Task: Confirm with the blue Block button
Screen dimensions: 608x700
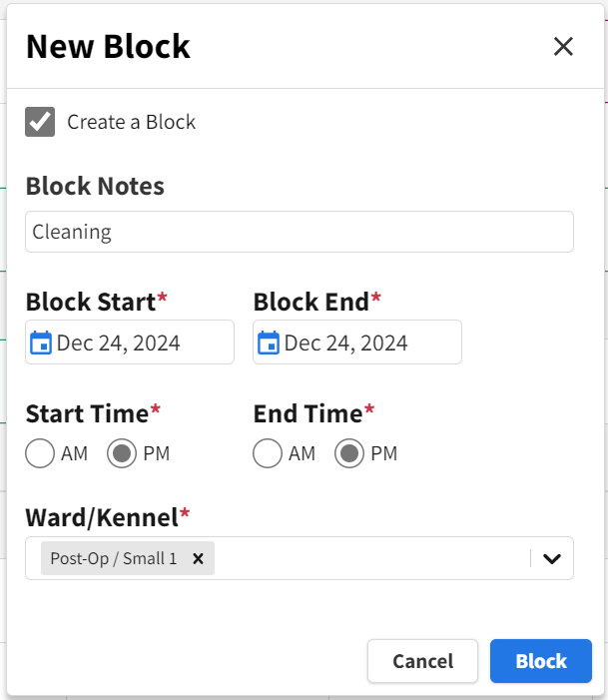Action: [541, 661]
